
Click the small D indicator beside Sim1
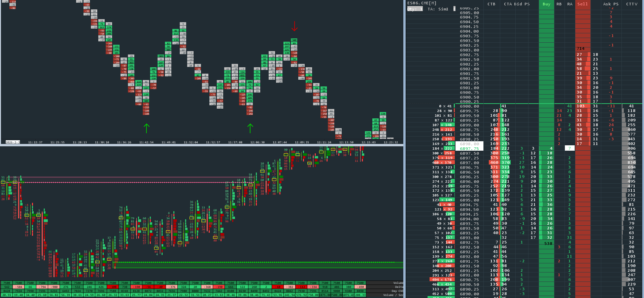pos(454,9)
